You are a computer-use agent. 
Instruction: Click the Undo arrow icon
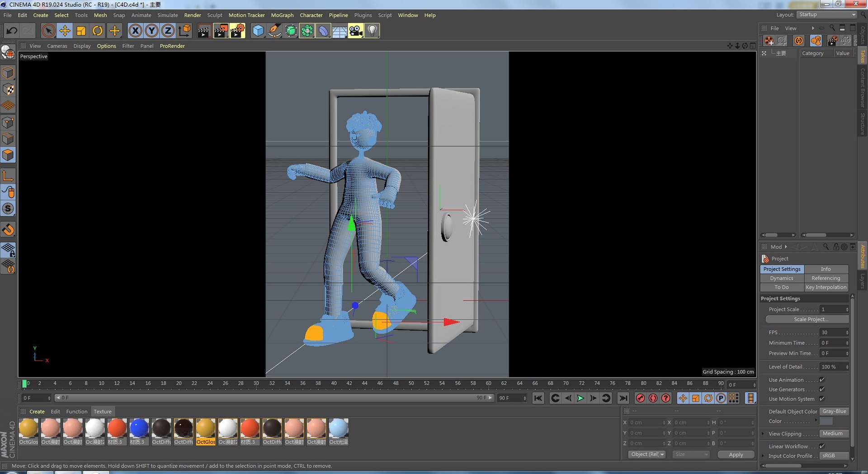pos(12,31)
